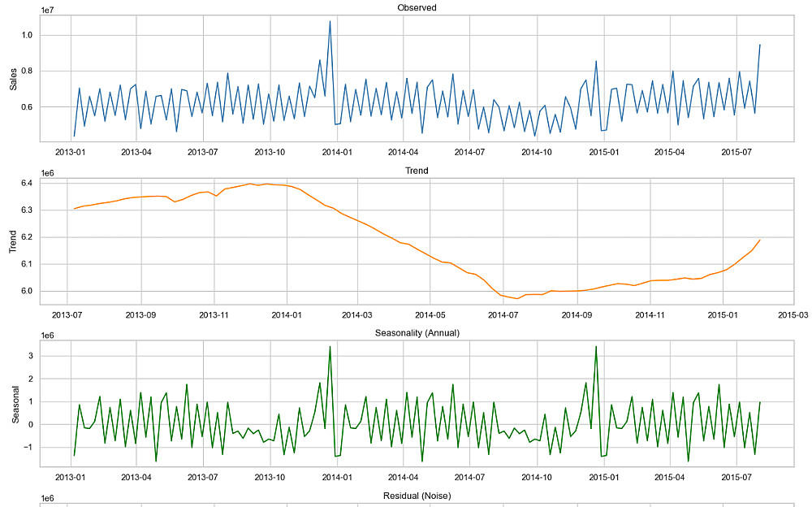Click "2014-05" on the Trend chart x-axis
The height and width of the screenshot is (507, 812).
pos(430,315)
